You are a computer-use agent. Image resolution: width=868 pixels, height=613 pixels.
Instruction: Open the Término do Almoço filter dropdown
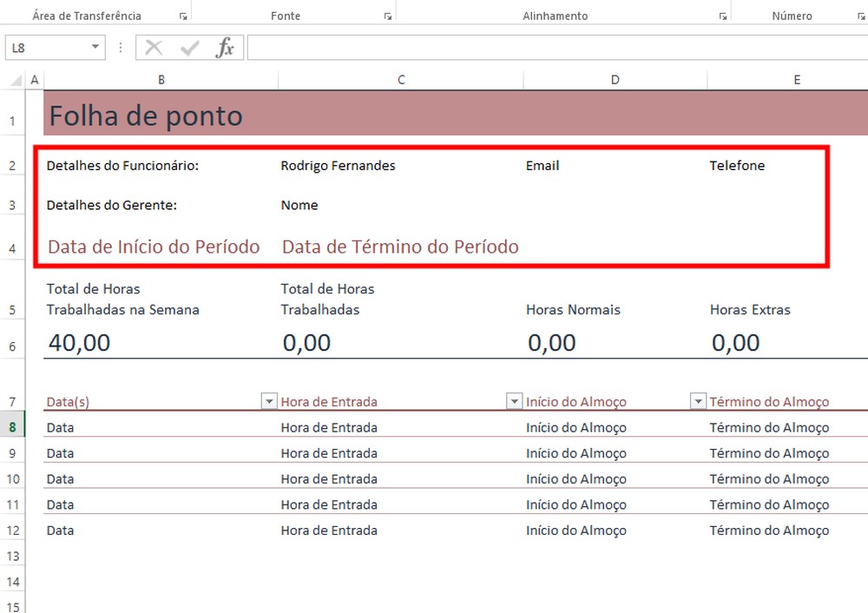(862, 401)
